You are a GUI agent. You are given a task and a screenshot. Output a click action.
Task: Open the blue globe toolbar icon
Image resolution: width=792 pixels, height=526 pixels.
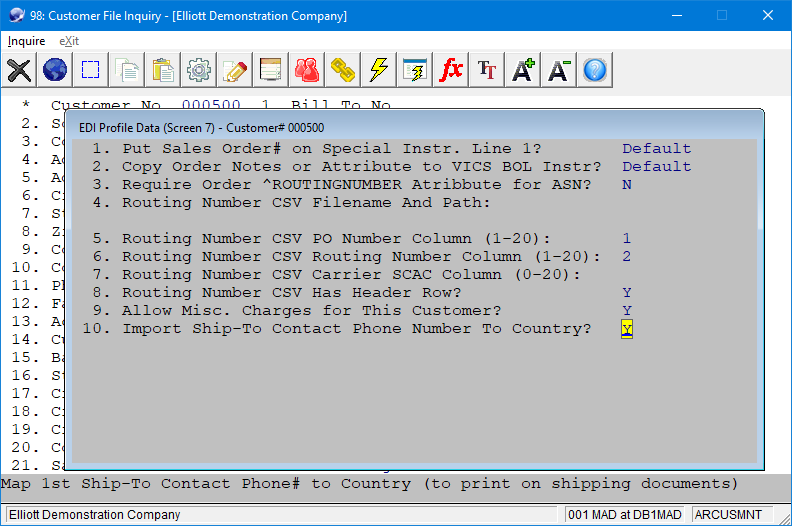coord(55,70)
